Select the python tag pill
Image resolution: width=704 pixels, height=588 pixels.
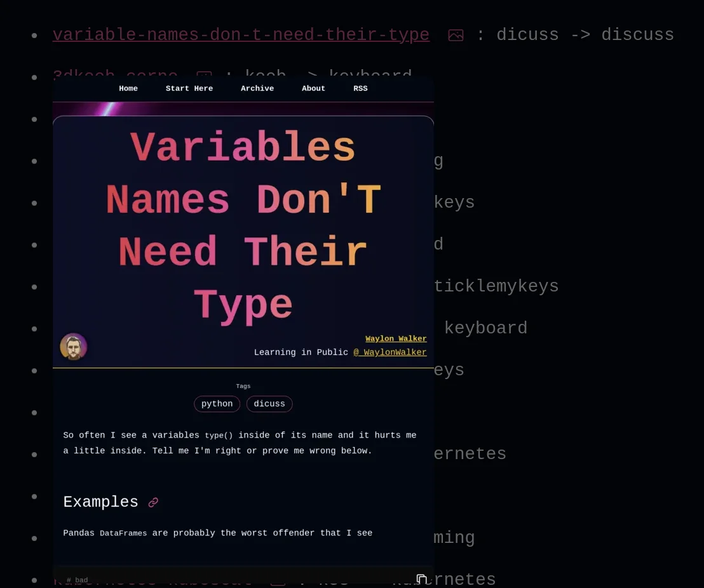217,404
